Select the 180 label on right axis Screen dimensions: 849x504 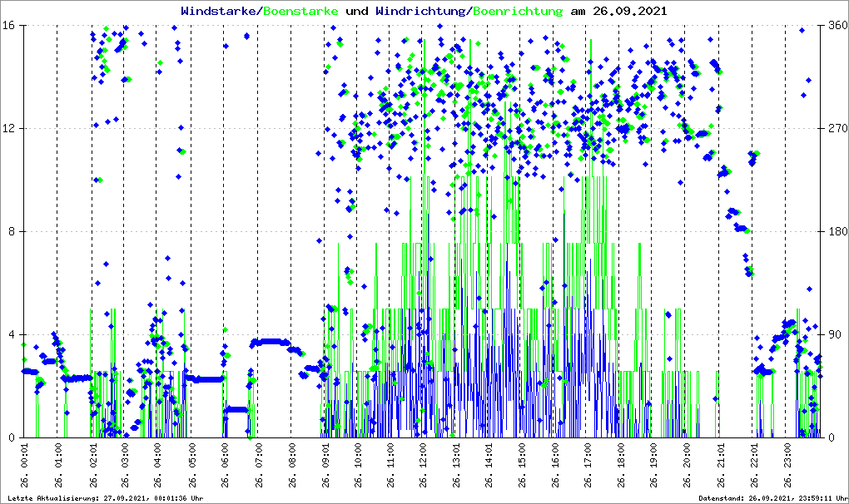tap(836, 232)
